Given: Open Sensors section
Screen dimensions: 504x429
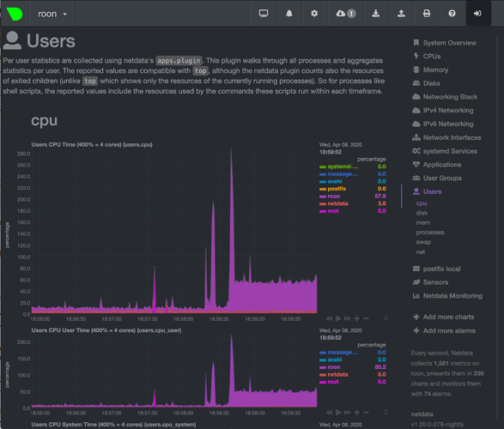Looking at the screenshot, I should pyautogui.click(x=430, y=282).
